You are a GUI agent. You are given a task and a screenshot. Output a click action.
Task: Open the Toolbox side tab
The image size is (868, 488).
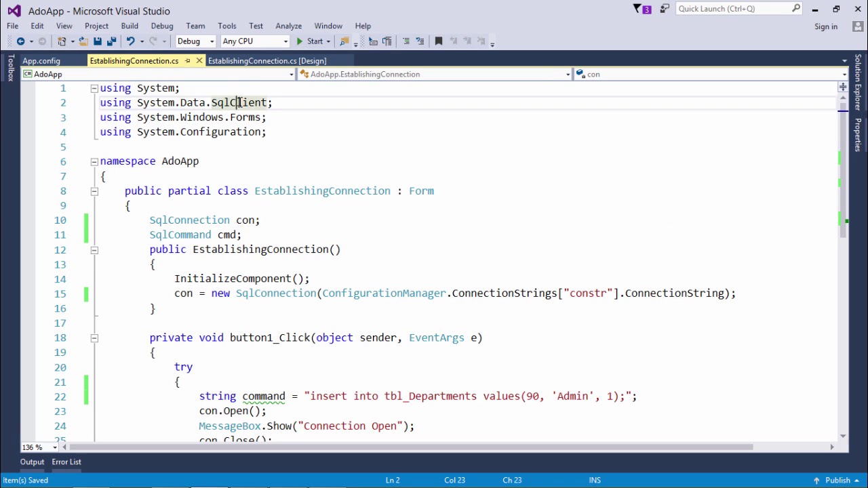coord(10,68)
